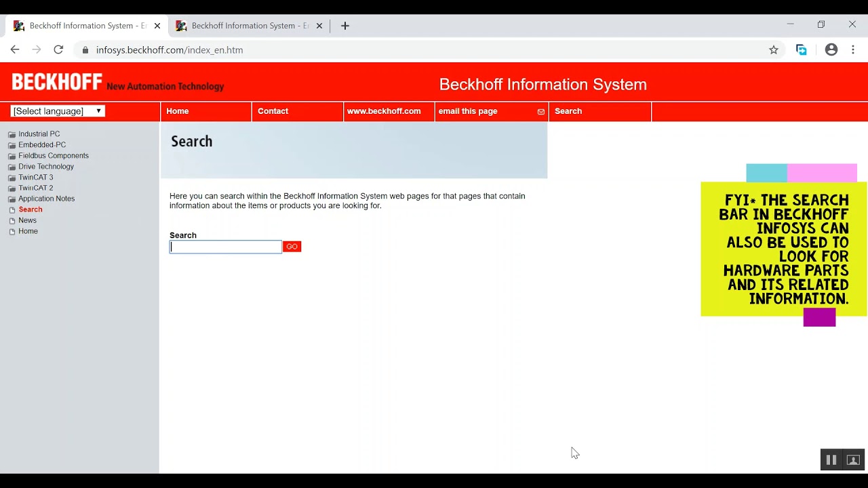
Task: Expand the Application Notes folder
Action: pos(47,199)
